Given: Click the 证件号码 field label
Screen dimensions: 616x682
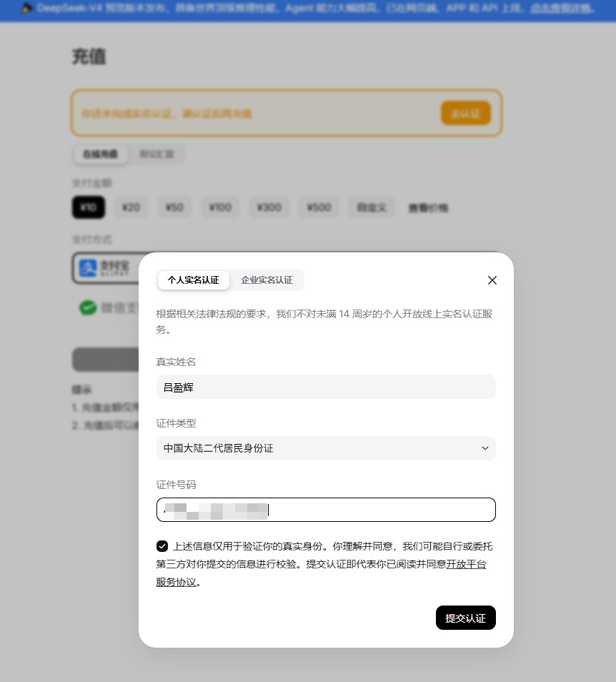Looking at the screenshot, I should pos(176,485).
